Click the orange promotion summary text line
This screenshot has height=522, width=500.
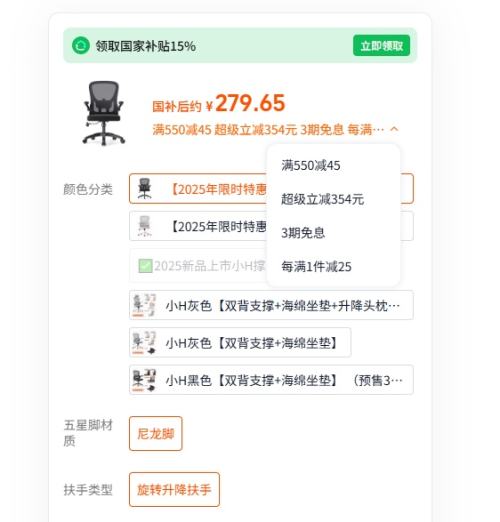268,129
